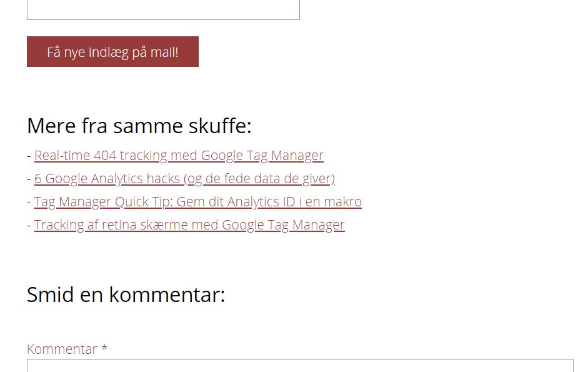Focus the Kommentar text area
The width and height of the screenshot is (588, 372).
tap(300, 365)
